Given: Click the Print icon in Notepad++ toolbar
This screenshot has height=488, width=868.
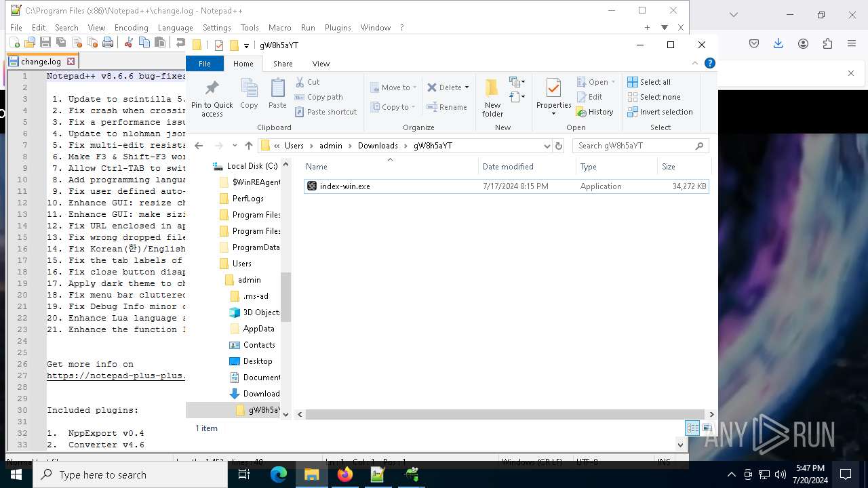Looking at the screenshot, I should pyautogui.click(x=108, y=43).
